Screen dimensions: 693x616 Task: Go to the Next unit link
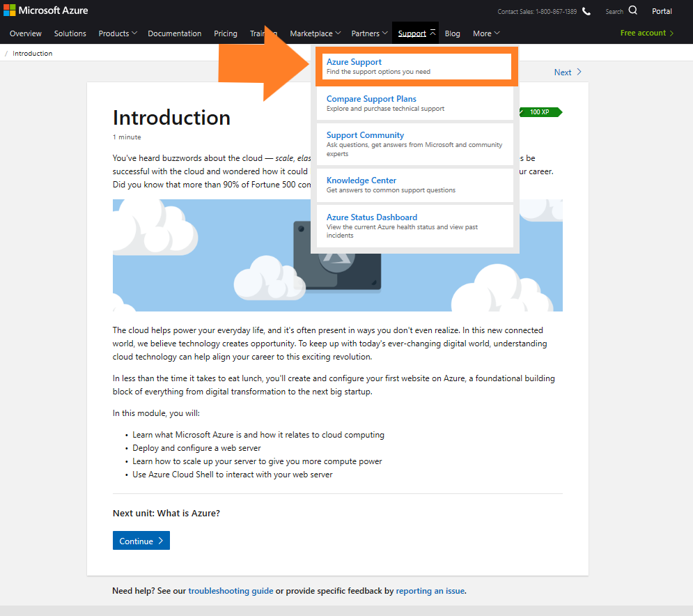coord(568,72)
